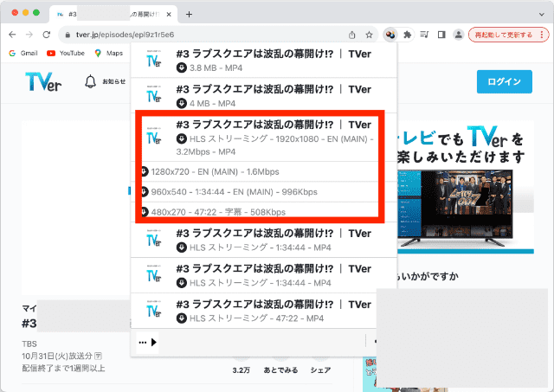Reload the tver.jp page
The image size is (554, 392).
pyautogui.click(x=46, y=35)
